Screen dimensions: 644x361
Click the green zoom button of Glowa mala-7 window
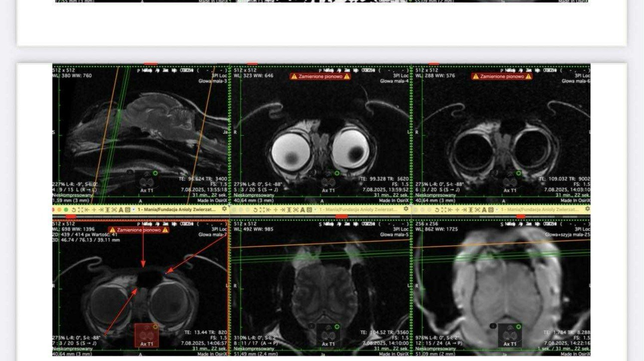[x=66, y=210]
